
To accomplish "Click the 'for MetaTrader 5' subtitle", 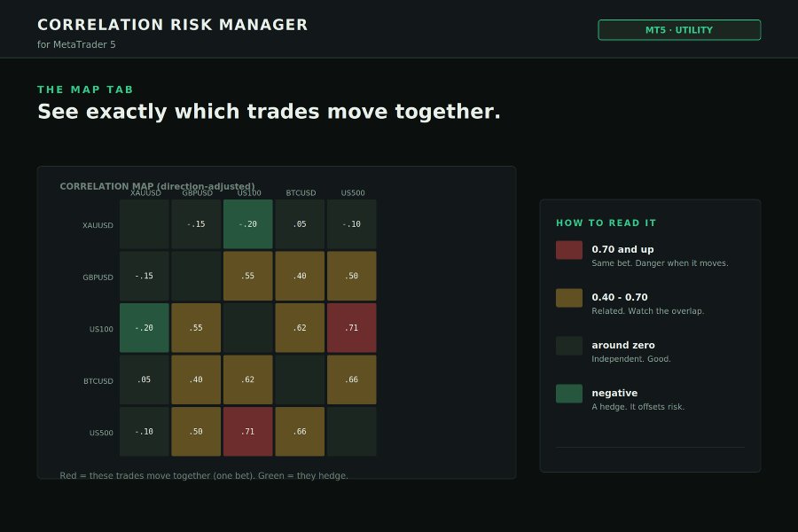I will coord(76,45).
